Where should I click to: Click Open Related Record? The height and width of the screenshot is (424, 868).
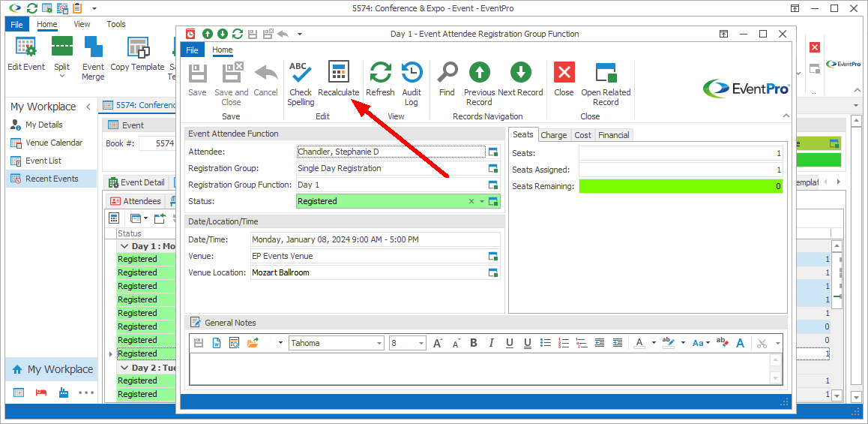tap(606, 83)
